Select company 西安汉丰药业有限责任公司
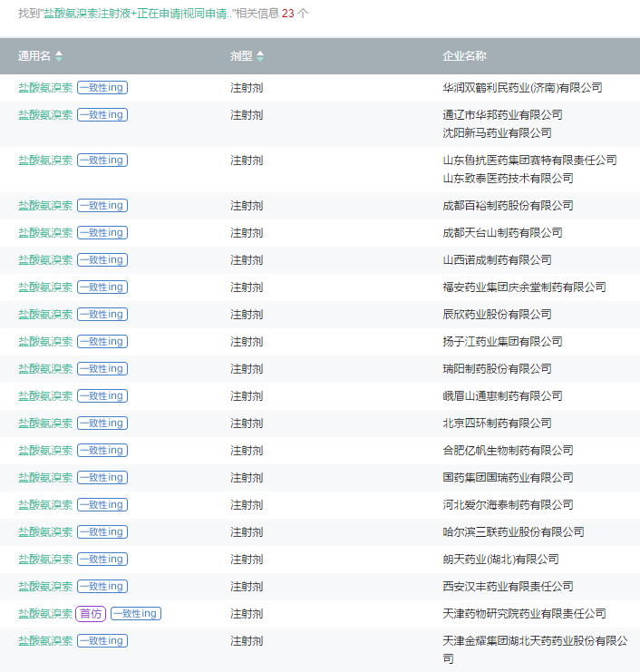 click(x=508, y=587)
